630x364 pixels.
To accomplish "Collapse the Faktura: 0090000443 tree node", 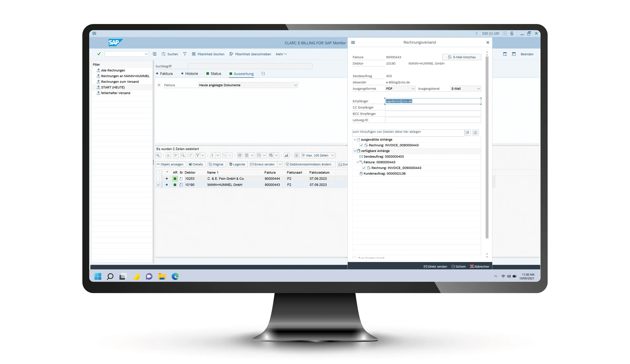I will click(x=357, y=162).
